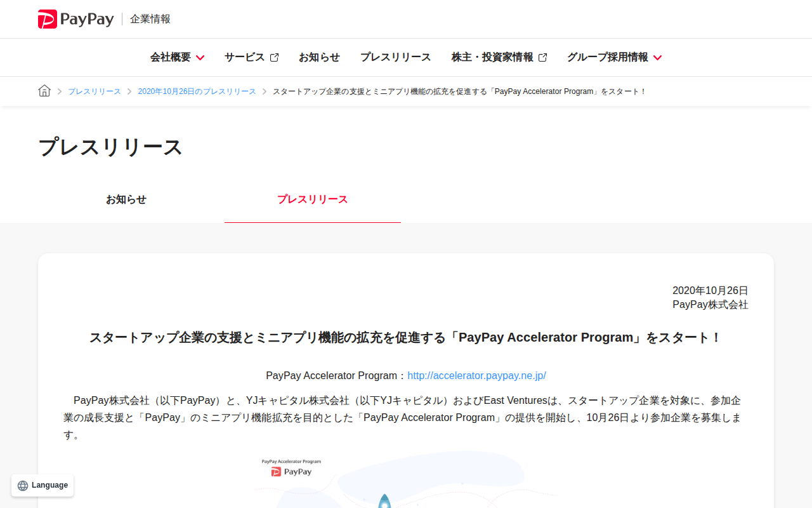Open 株主・投資家情報 menu item
This screenshot has height=508, width=812.
[x=499, y=57]
